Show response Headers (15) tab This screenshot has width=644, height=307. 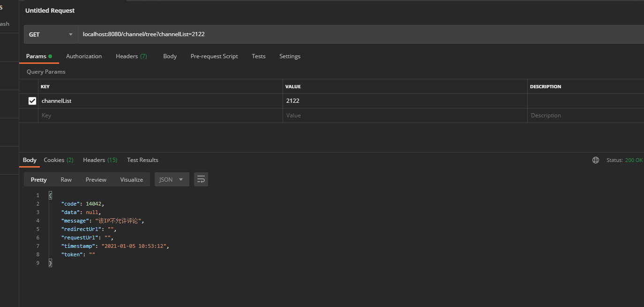[x=100, y=160]
